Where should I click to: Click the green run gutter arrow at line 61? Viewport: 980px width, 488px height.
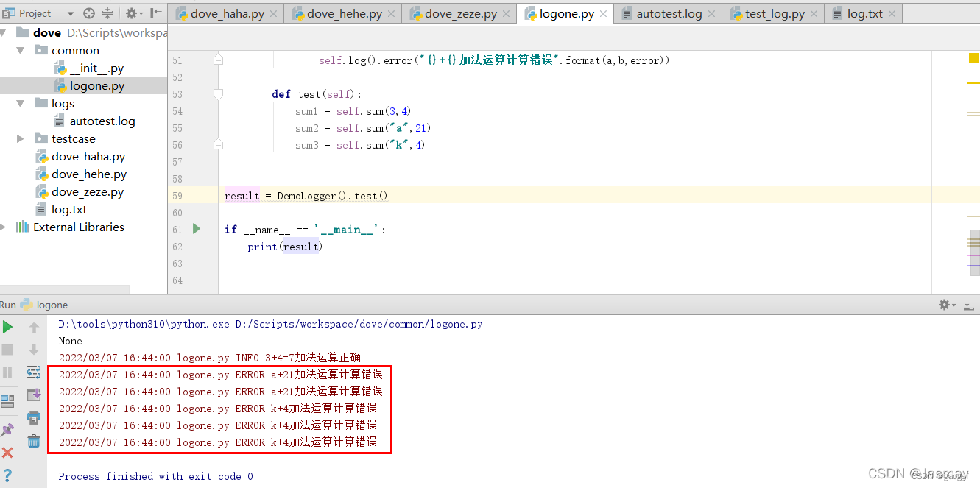click(197, 229)
